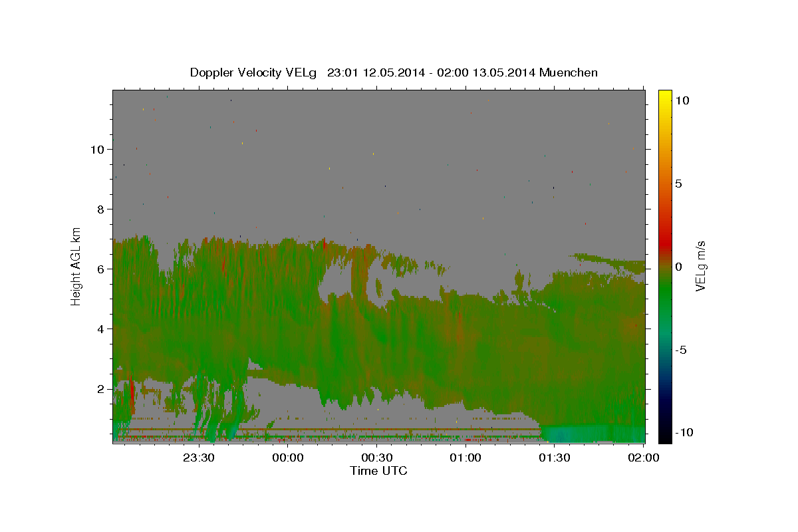This screenshot has height=532, width=798.
Task: Click the colorbar value -10
Action: pyautogui.click(x=684, y=432)
